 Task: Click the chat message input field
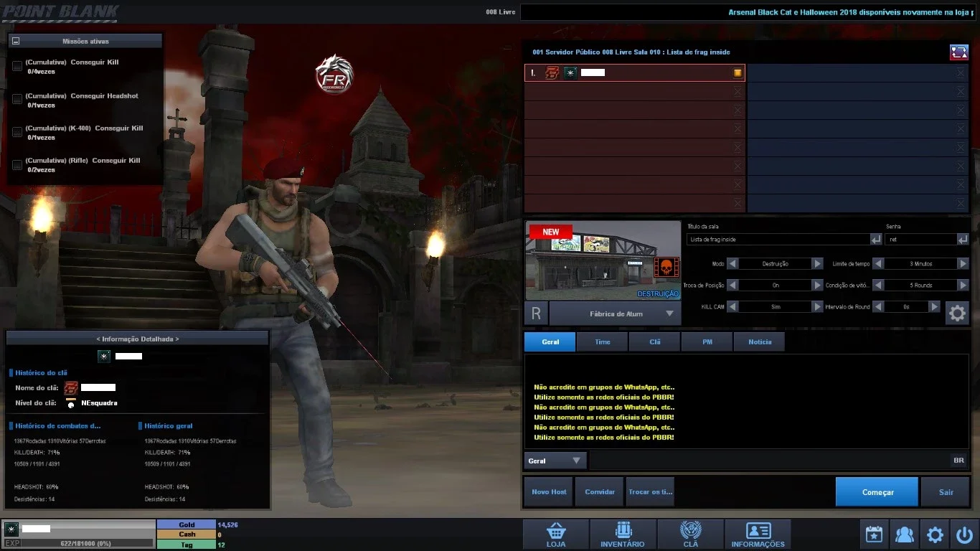coord(768,461)
